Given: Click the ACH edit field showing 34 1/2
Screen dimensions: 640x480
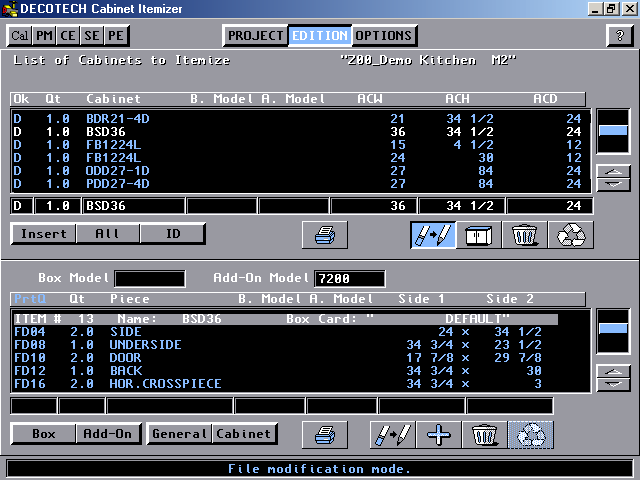Looking at the screenshot, I should (462, 206).
